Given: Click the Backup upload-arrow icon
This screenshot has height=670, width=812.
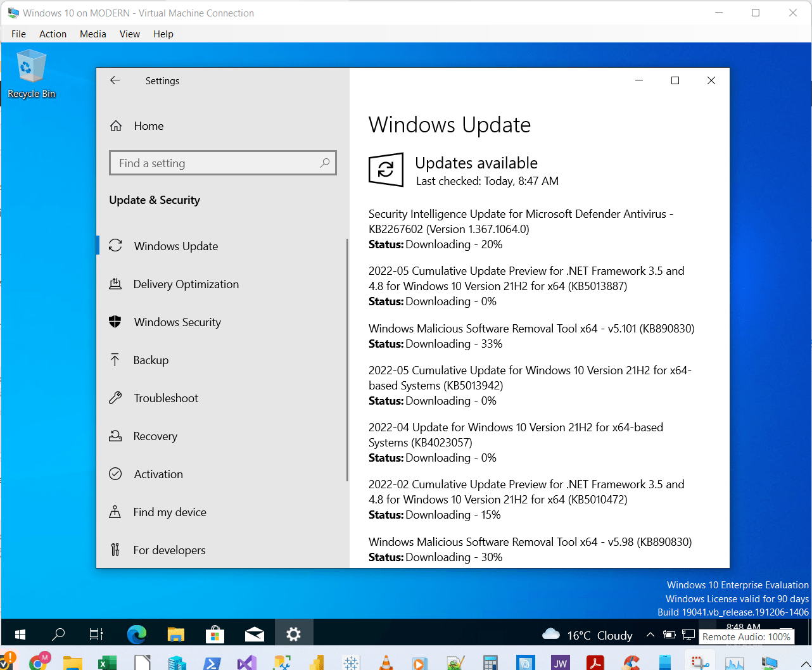Looking at the screenshot, I should point(115,360).
